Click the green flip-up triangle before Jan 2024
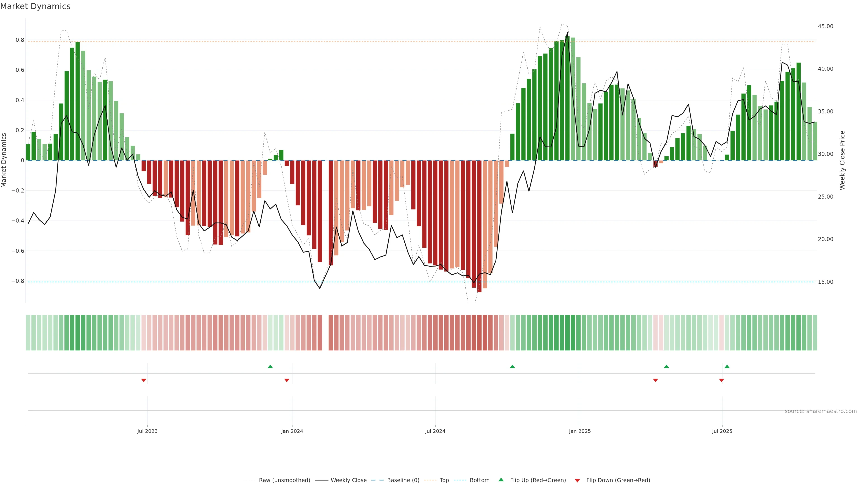The image size is (868, 488). pos(270,366)
